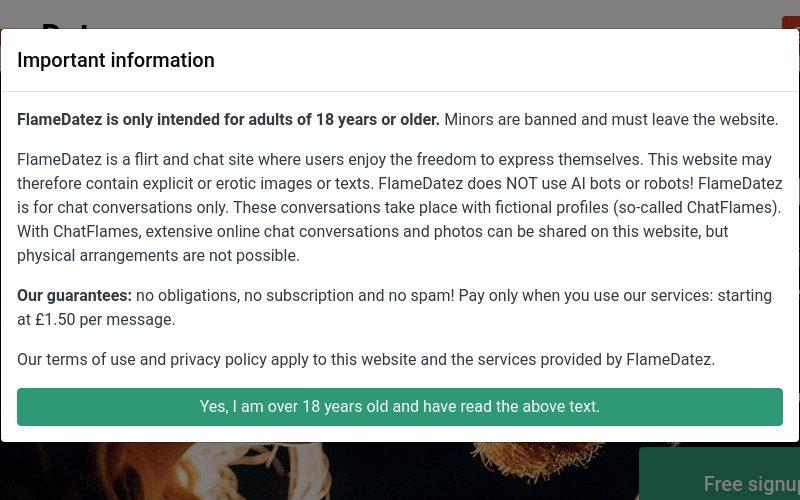
Task: Click the bold adults-only 18 years notice
Action: click(228, 119)
